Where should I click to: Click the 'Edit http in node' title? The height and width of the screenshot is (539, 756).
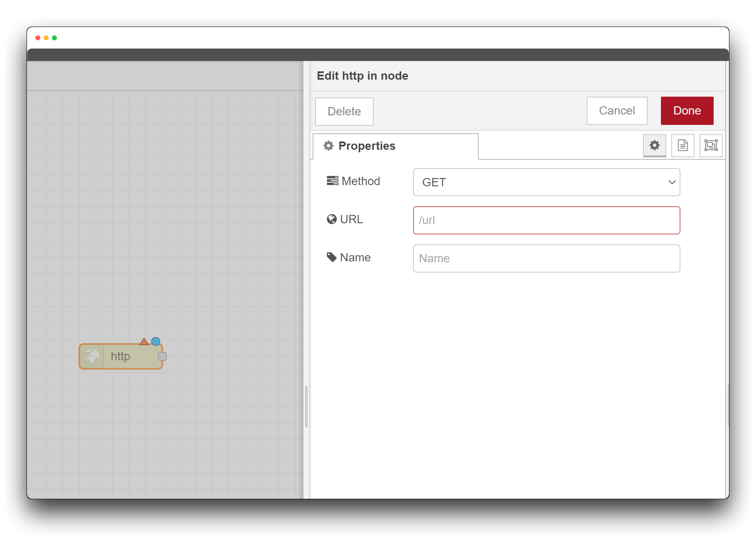(x=362, y=76)
